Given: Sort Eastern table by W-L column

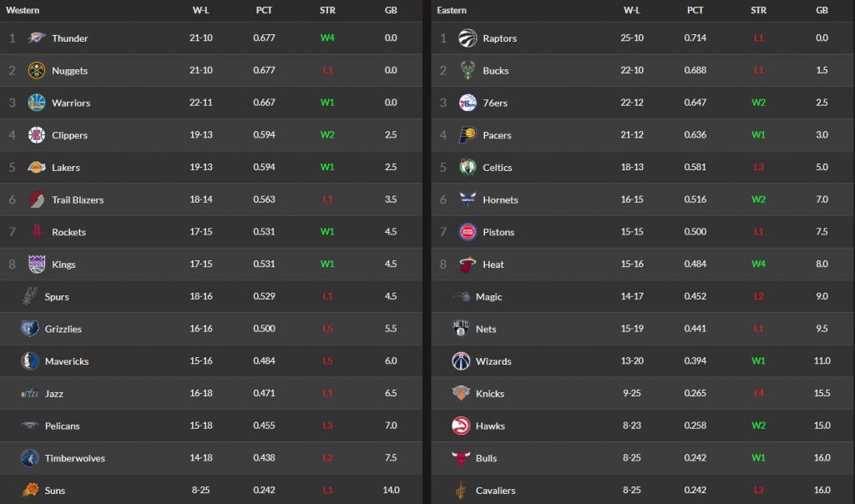Looking at the screenshot, I should point(632,11).
